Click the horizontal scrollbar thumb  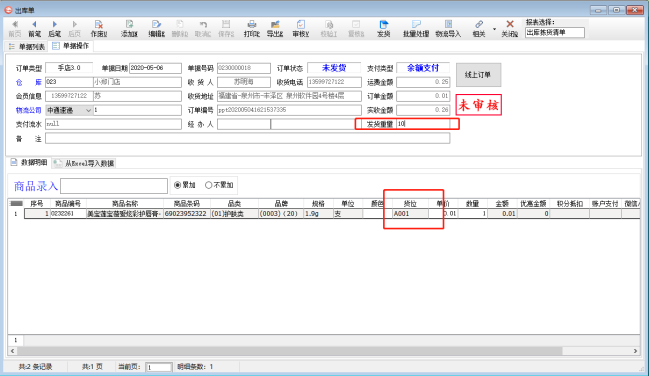(289, 351)
